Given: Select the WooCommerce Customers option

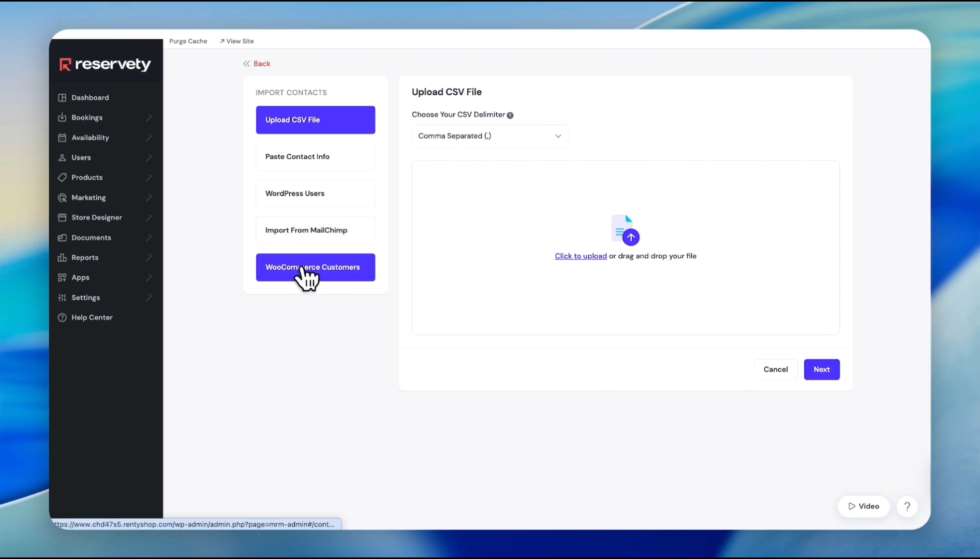Looking at the screenshot, I should click(316, 268).
